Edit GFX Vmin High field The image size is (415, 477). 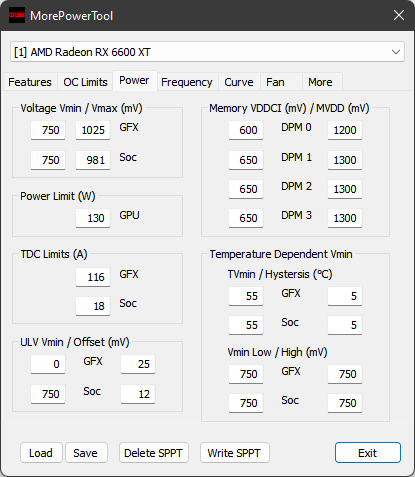345,374
